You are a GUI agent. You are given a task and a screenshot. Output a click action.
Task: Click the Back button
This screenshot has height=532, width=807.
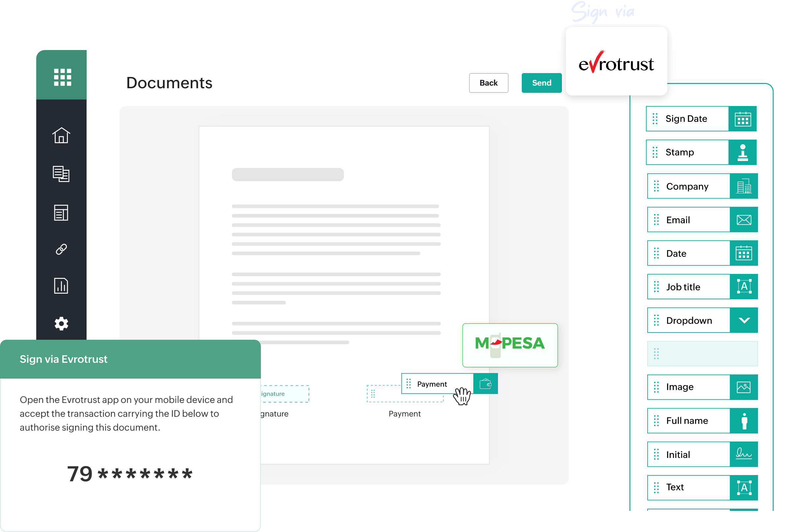tap(489, 83)
